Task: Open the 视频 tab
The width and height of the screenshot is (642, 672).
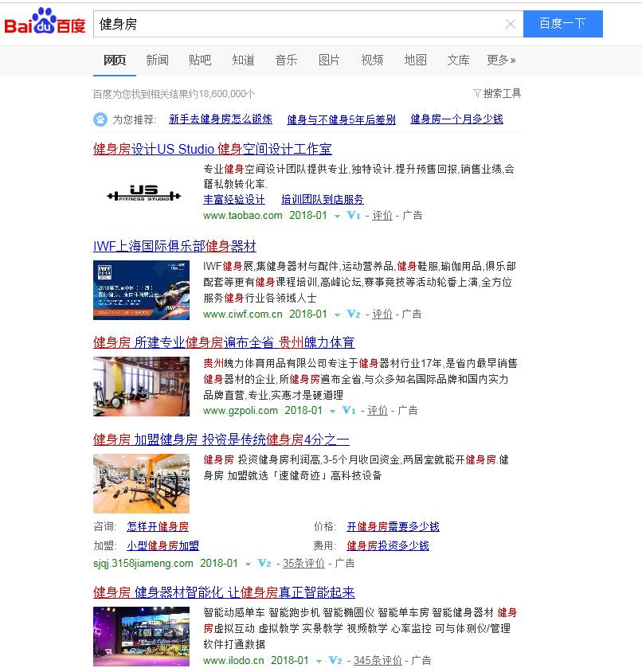Action: click(x=372, y=60)
